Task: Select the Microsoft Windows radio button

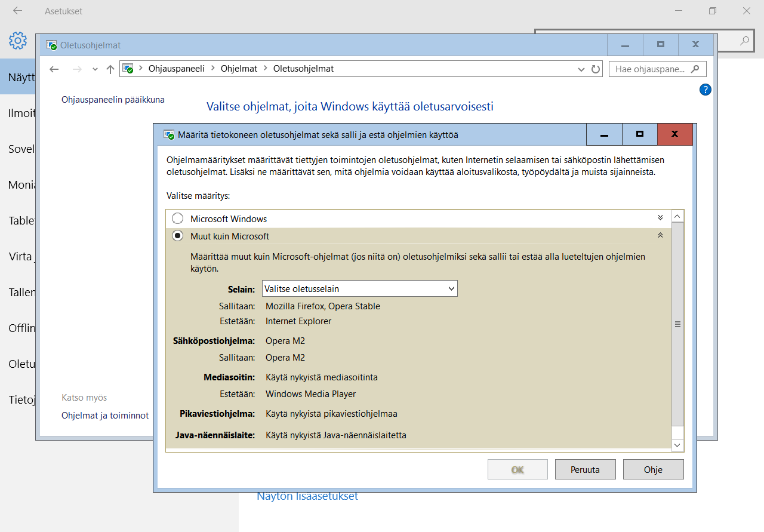Action: [177, 219]
